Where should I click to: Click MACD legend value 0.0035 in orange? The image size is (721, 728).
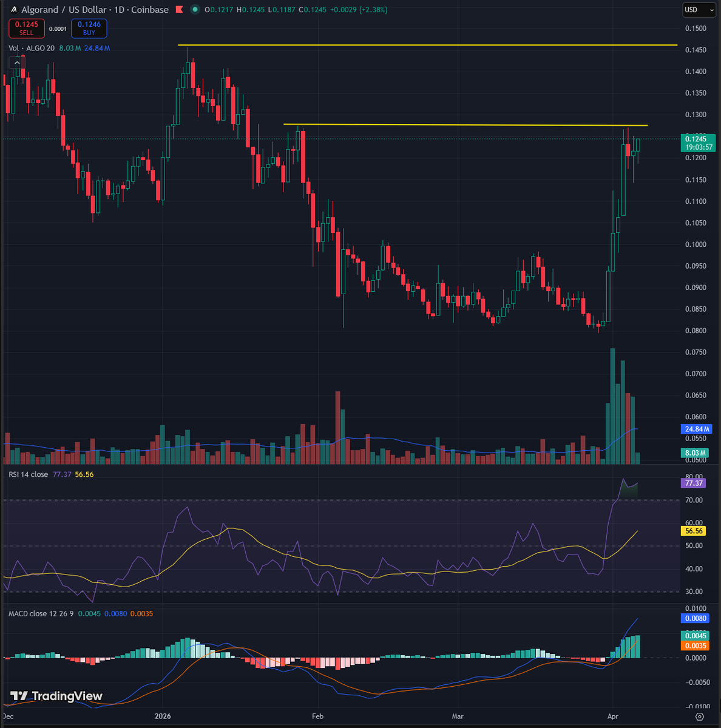point(141,614)
